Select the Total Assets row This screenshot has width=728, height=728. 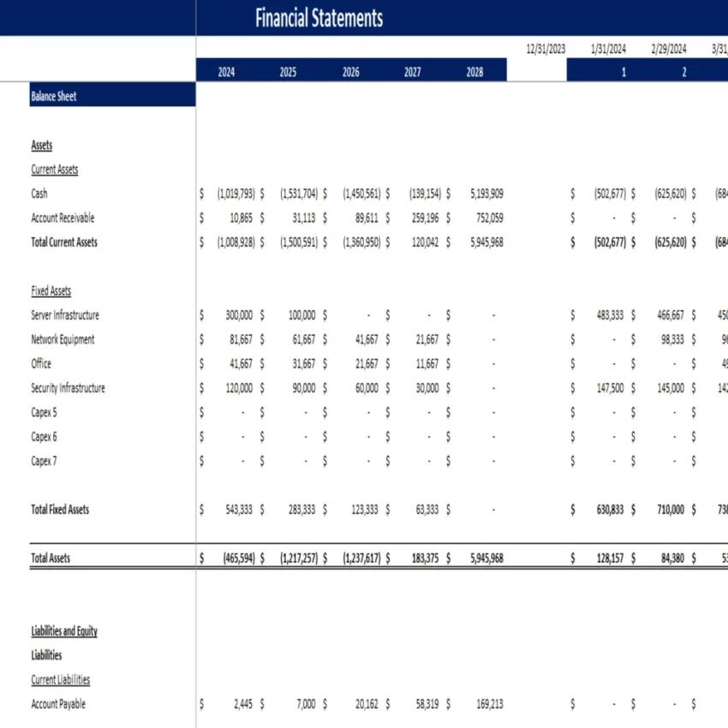coord(50,558)
